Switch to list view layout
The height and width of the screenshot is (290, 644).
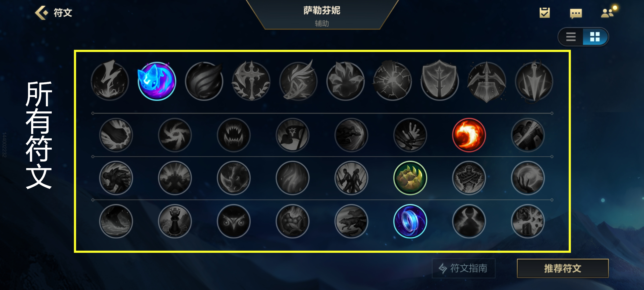[x=571, y=37]
